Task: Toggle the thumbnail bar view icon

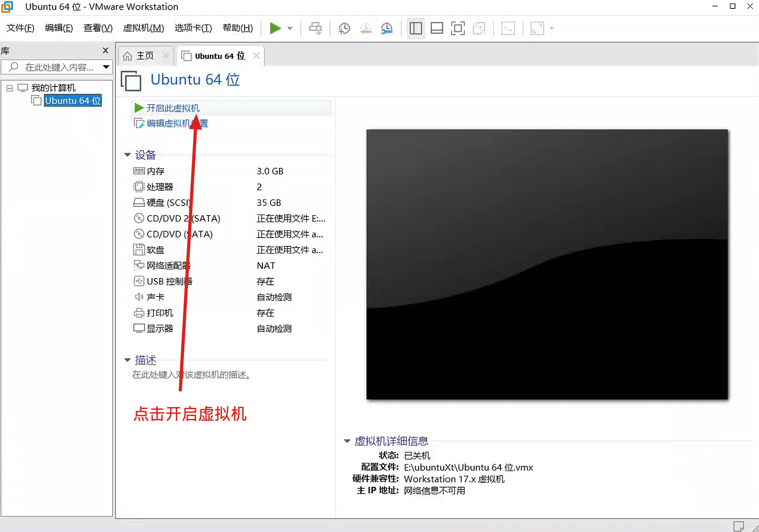Action: 436,28
